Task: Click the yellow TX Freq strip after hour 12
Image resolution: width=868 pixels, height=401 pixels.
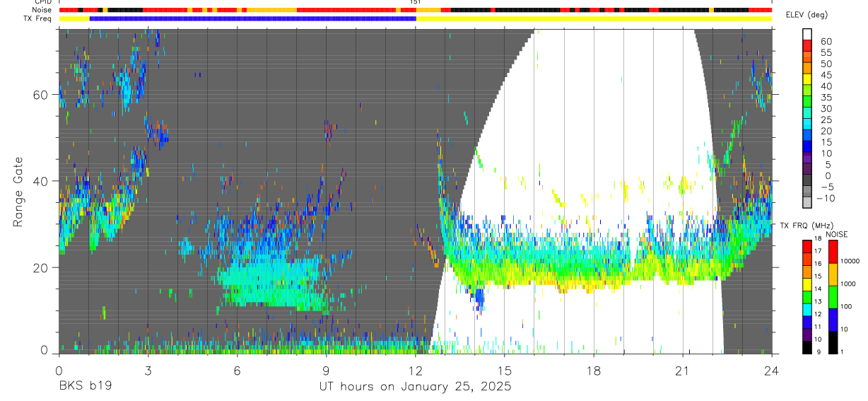Action: click(x=594, y=18)
